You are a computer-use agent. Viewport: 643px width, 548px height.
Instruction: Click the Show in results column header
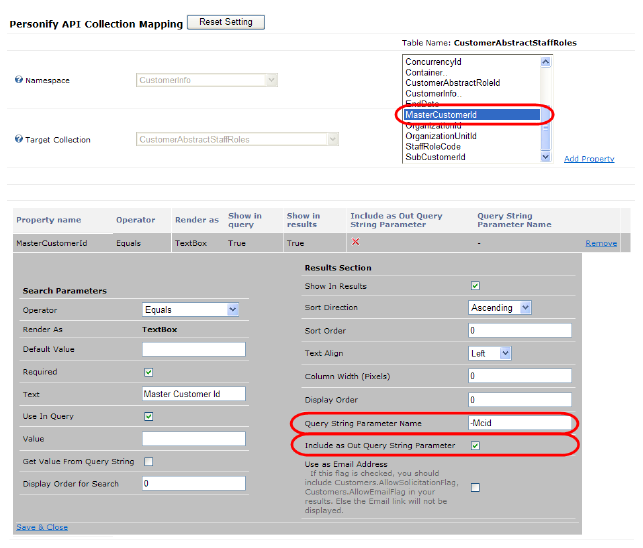pyautogui.click(x=303, y=220)
